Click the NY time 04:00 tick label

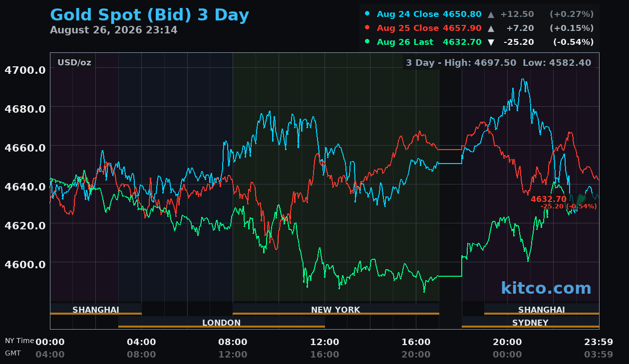[141, 342]
